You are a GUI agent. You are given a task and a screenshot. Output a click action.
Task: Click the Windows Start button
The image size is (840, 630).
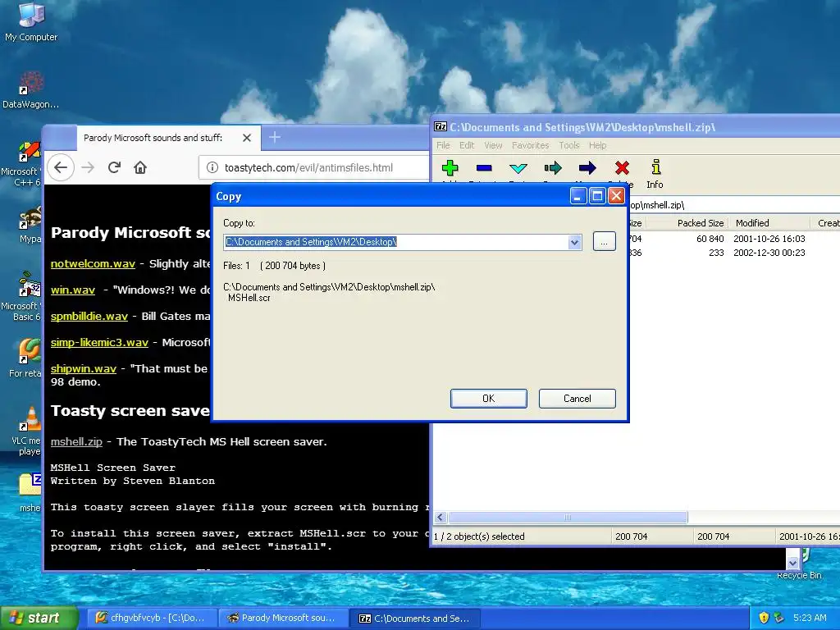[x=39, y=618]
